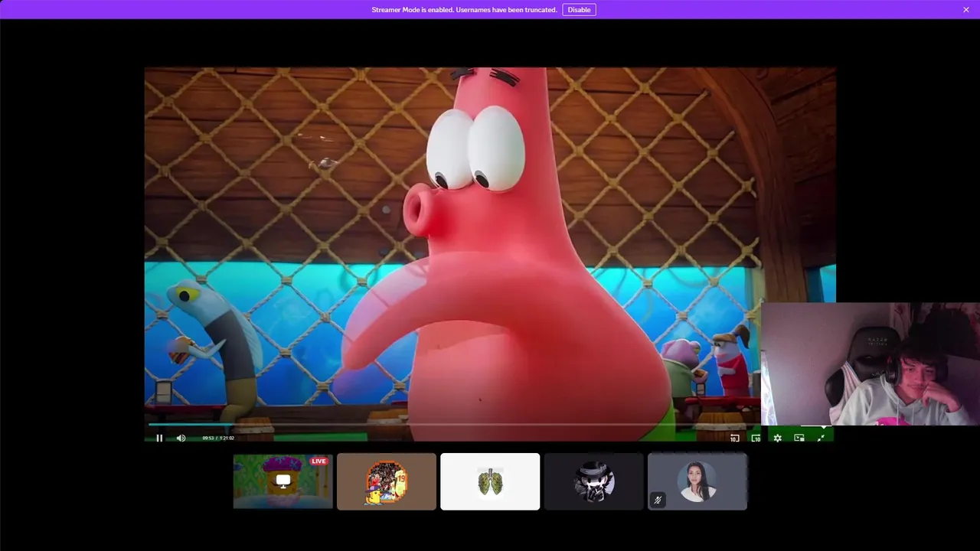The height and width of the screenshot is (551, 980).
Task: Dismiss the Streamer Mode notice banner
Action: pyautogui.click(x=966, y=10)
